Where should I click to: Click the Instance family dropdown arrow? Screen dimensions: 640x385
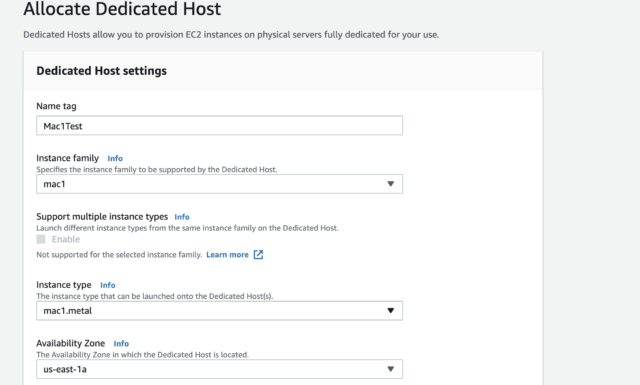tap(391, 184)
